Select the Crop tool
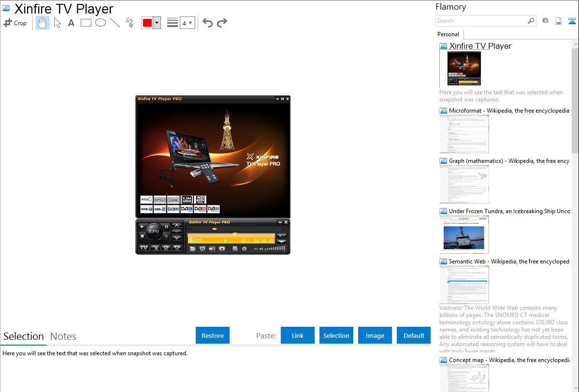Viewport: 579px width, 392px height. [x=15, y=23]
